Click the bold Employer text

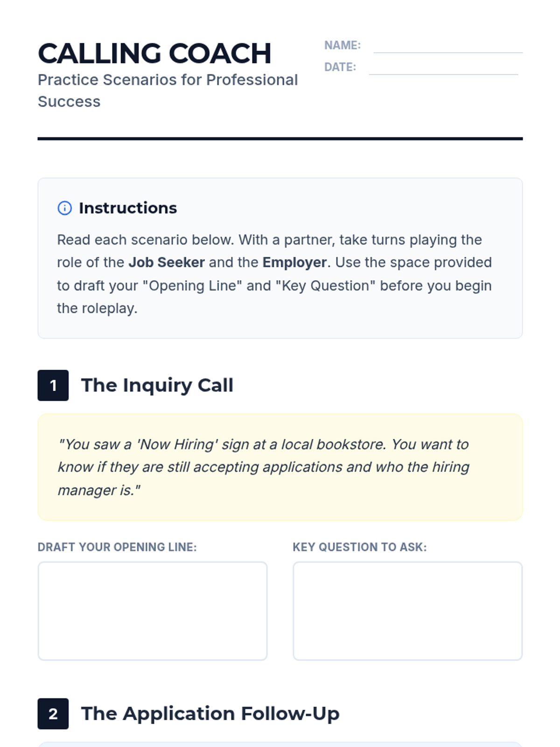[294, 262]
